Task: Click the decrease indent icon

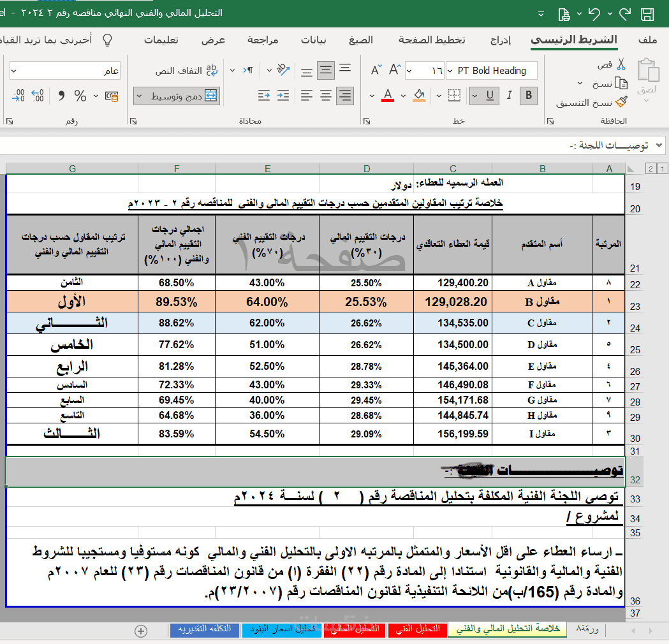Action: [x=264, y=96]
